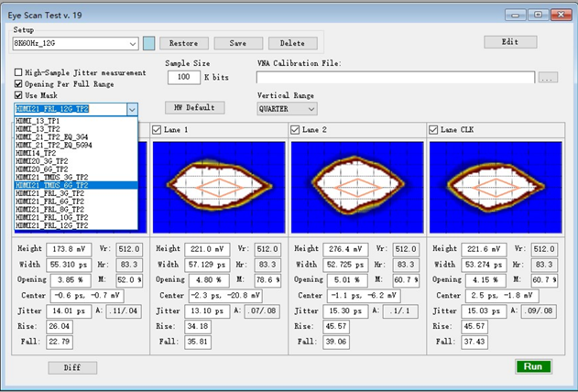Click Lane CLK Opening value 4.15 %
Screen dimensions: 578x392
485,280
